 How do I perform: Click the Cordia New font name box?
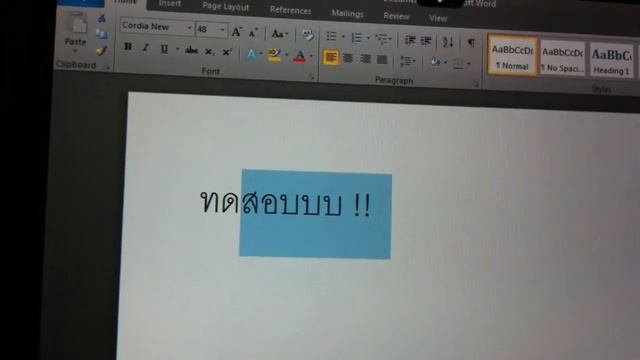pos(153,26)
